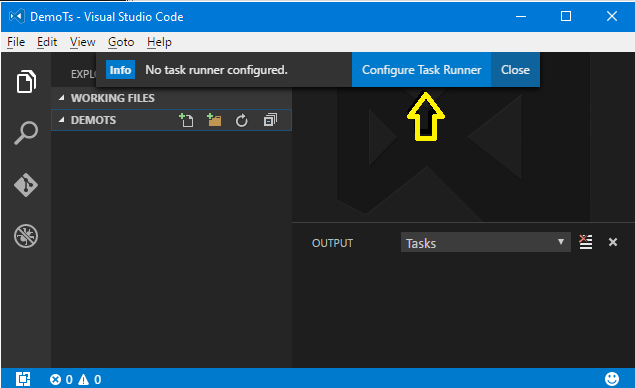Open the Git source control view
This screenshot has height=388, width=635.
[26, 185]
